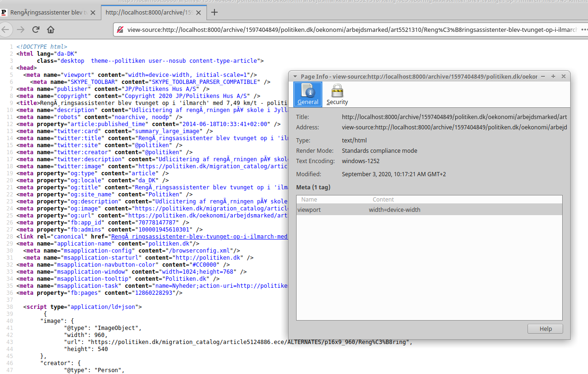Click the article:published_time meta line

[x=149, y=124]
